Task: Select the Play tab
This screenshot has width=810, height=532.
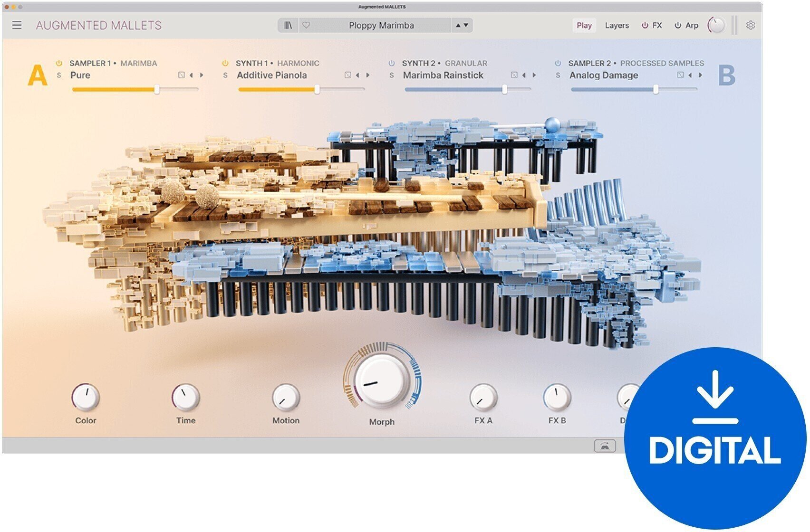Action: pyautogui.click(x=584, y=25)
